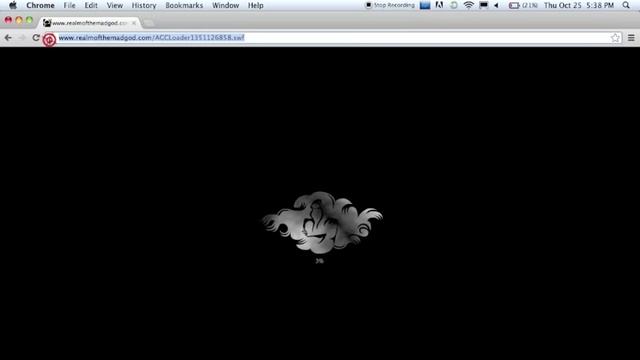Open the View menu
Screen dimensions: 640x360
tap(115, 5)
